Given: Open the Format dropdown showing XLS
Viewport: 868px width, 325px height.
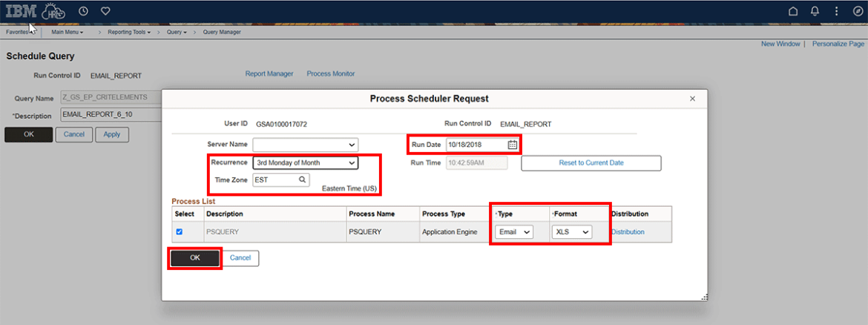Looking at the screenshot, I should pyautogui.click(x=571, y=232).
